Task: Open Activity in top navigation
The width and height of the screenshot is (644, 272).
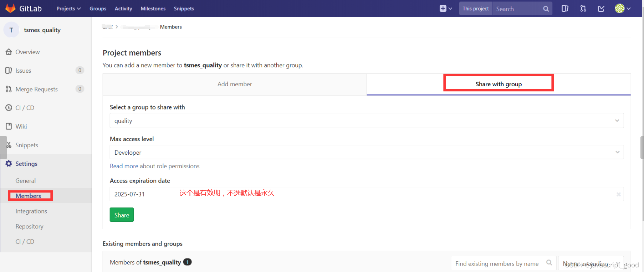Action: (x=123, y=9)
